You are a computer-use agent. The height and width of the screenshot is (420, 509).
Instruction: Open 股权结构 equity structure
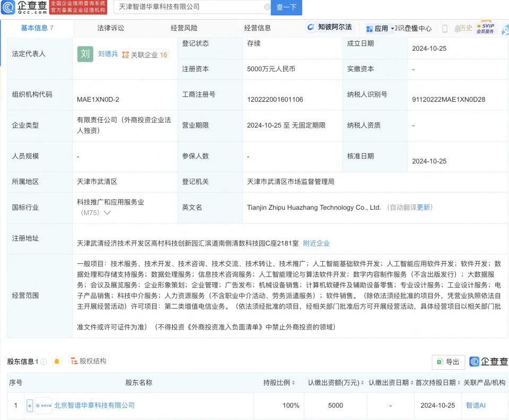[89, 361]
